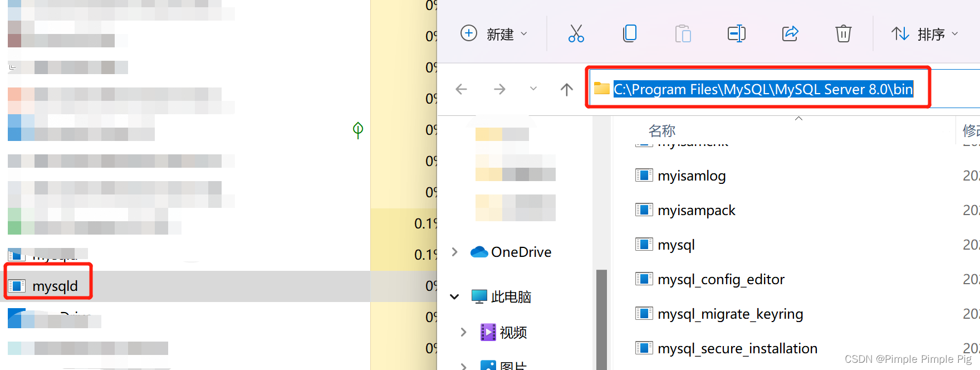
Task: Open the 新建 (New) menu
Action: point(494,34)
